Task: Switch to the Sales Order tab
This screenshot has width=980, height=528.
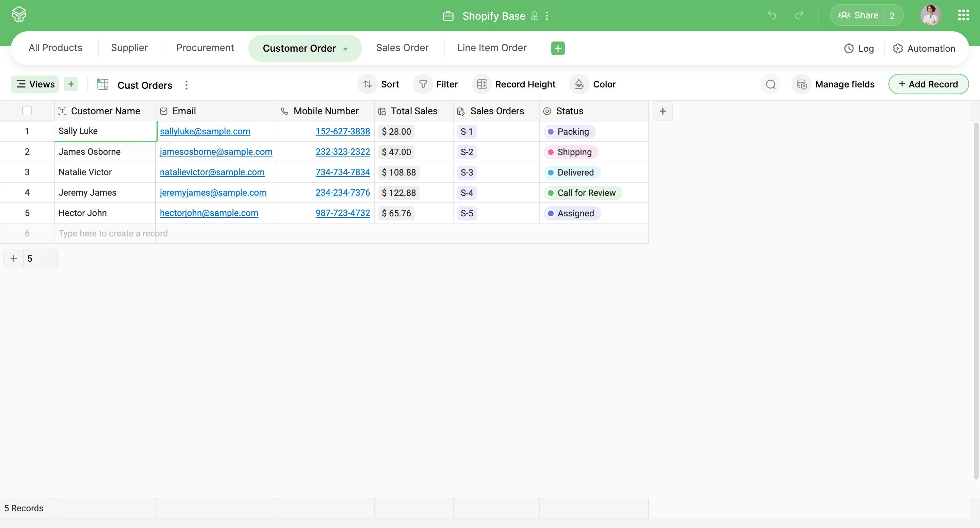Action: point(403,48)
